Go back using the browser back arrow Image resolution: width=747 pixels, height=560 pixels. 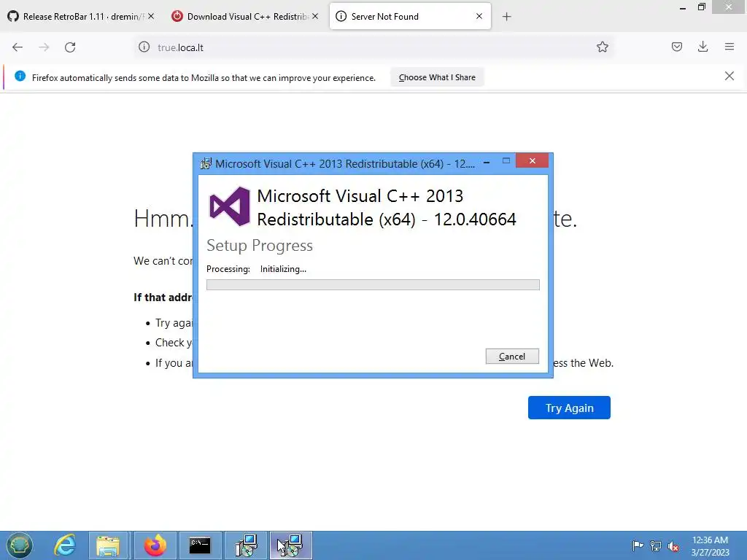point(18,47)
